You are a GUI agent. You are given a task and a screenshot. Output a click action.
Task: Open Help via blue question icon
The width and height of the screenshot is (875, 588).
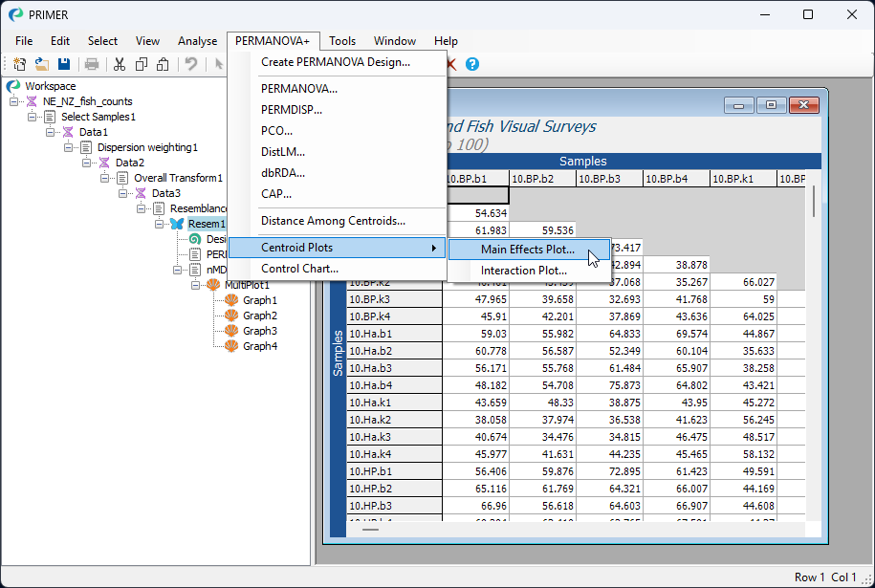tap(471, 64)
